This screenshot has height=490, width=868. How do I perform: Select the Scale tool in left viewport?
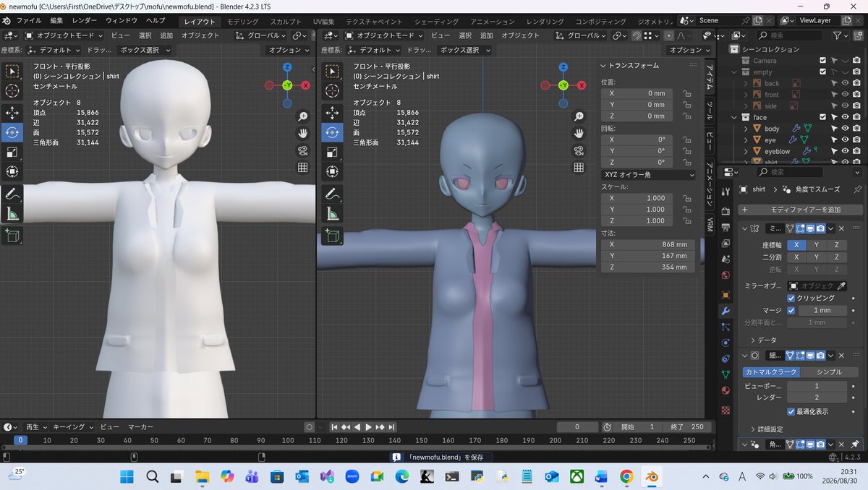[12, 152]
